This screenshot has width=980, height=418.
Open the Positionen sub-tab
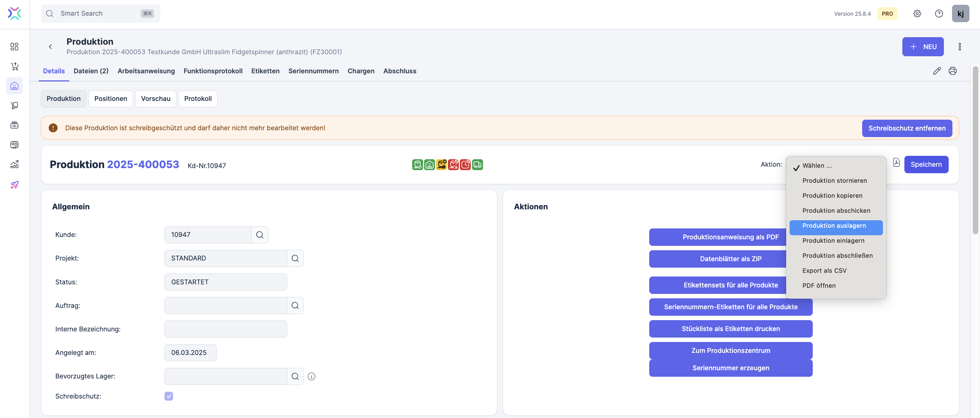(110, 99)
